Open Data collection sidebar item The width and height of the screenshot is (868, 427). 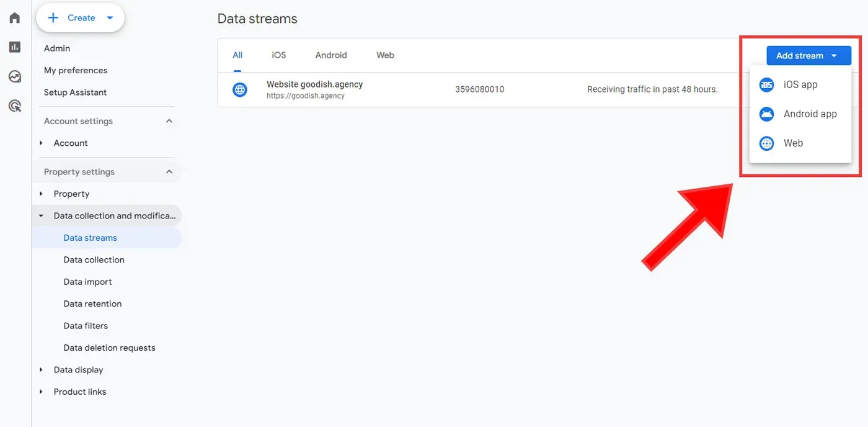coord(94,260)
